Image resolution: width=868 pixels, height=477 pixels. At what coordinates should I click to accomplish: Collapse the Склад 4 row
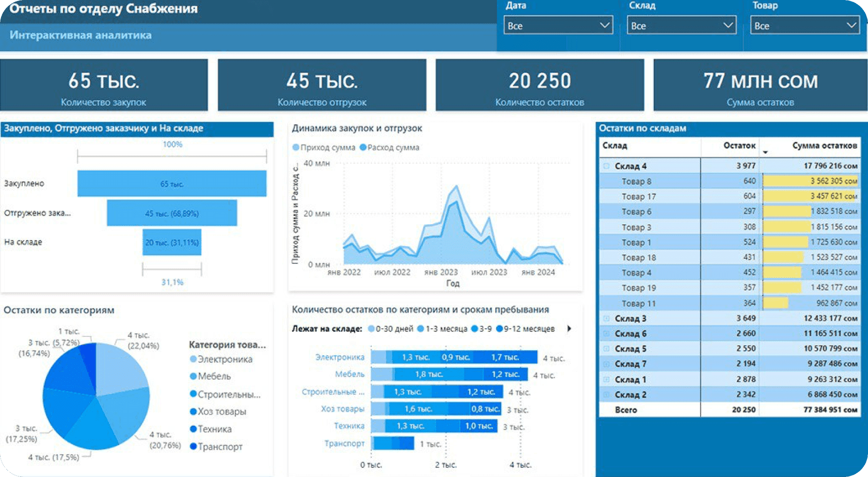(606, 166)
